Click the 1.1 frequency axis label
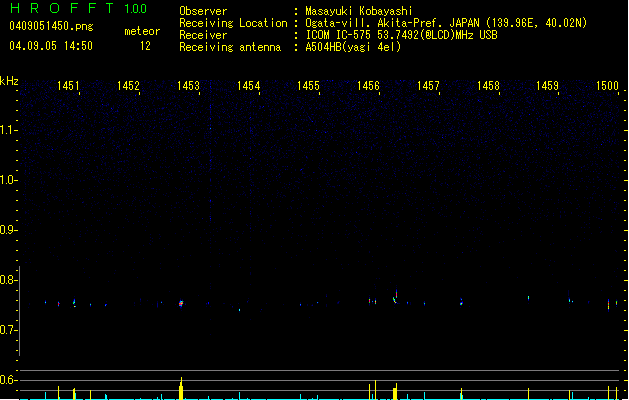The image size is (629, 400). [x=8, y=130]
